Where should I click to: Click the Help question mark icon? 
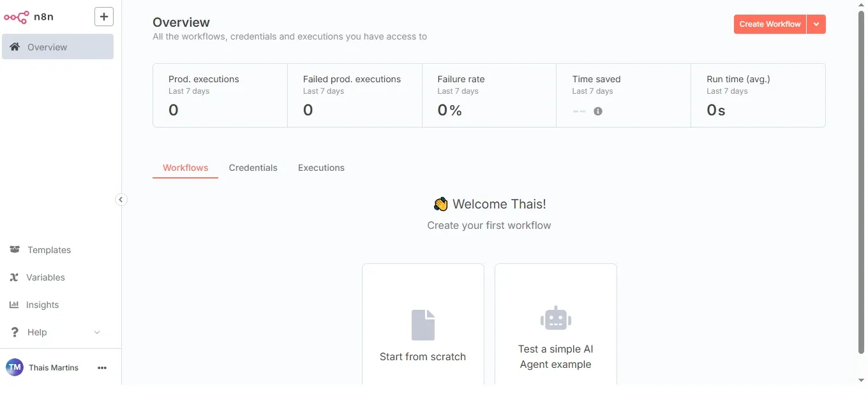tap(15, 332)
